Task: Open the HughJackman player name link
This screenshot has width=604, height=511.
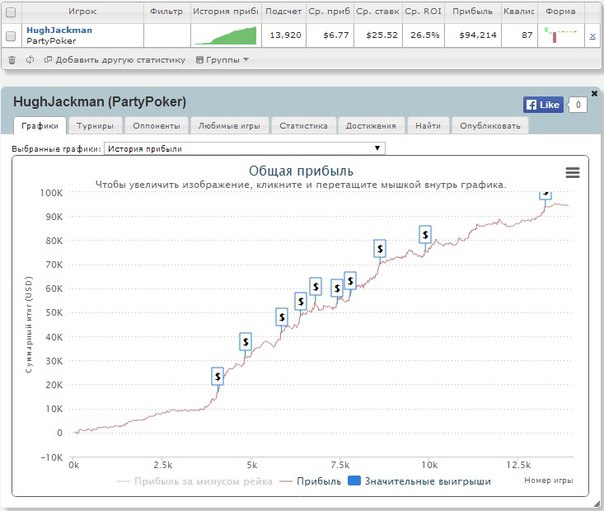Action: click(x=59, y=30)
